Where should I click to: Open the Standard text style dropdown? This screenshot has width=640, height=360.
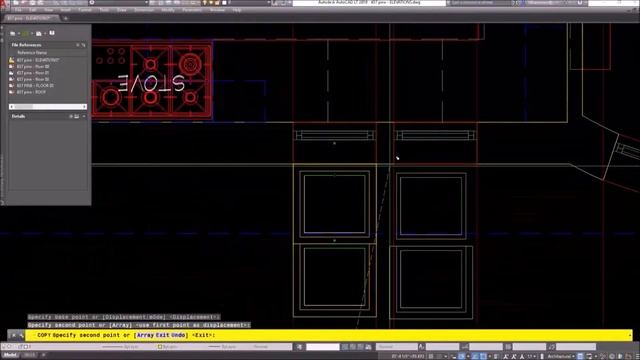coord(397,347)
